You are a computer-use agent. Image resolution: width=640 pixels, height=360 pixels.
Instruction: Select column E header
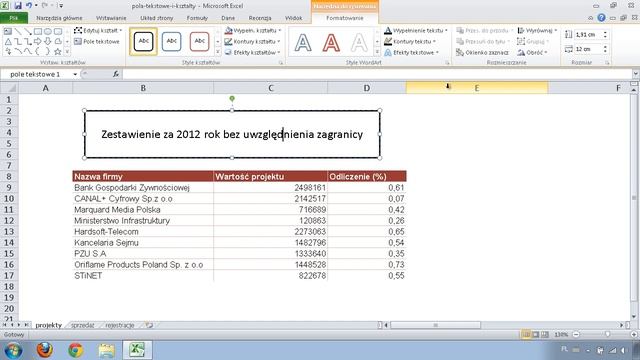point(477,88)
